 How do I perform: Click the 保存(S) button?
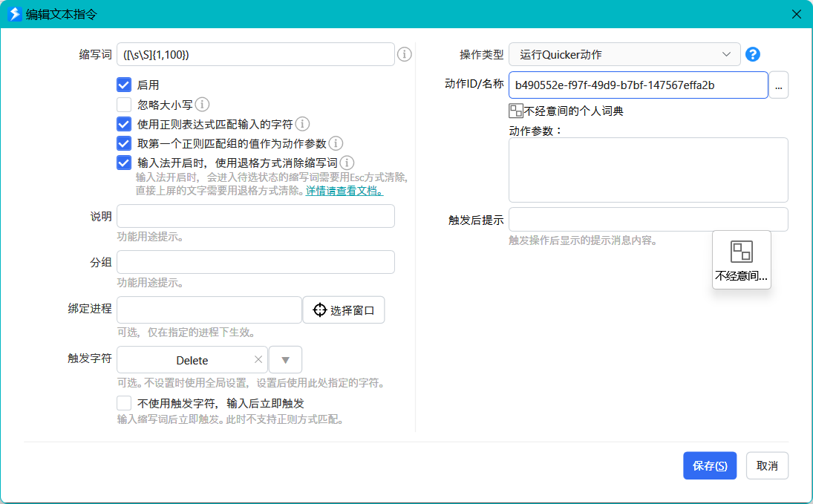click(x=710, y=465)
